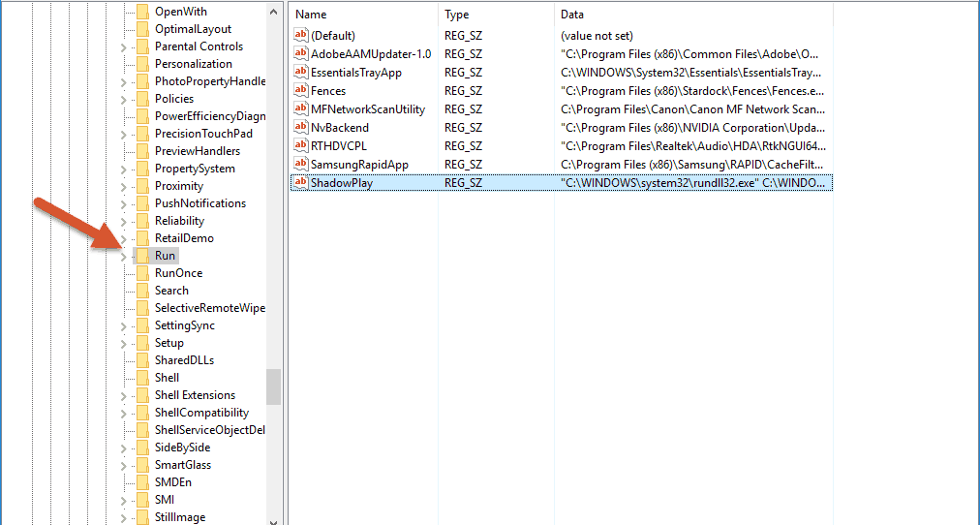
Task: Click the Run key folder icon
Action: point(142,256)
